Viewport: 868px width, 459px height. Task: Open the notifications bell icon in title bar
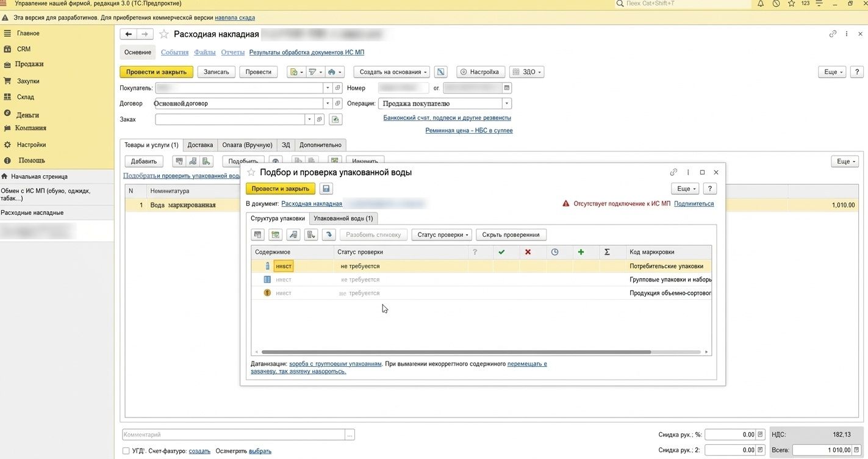(x=760, y=4)
